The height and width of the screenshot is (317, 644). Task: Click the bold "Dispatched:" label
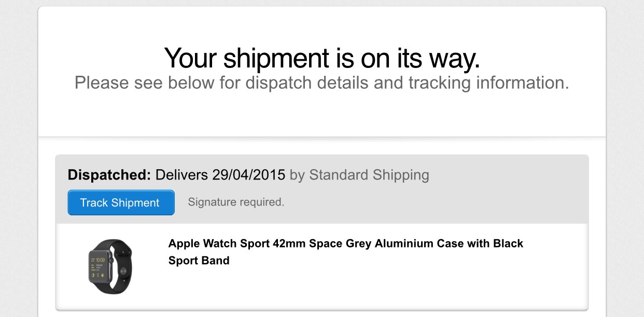pos(109,175)
